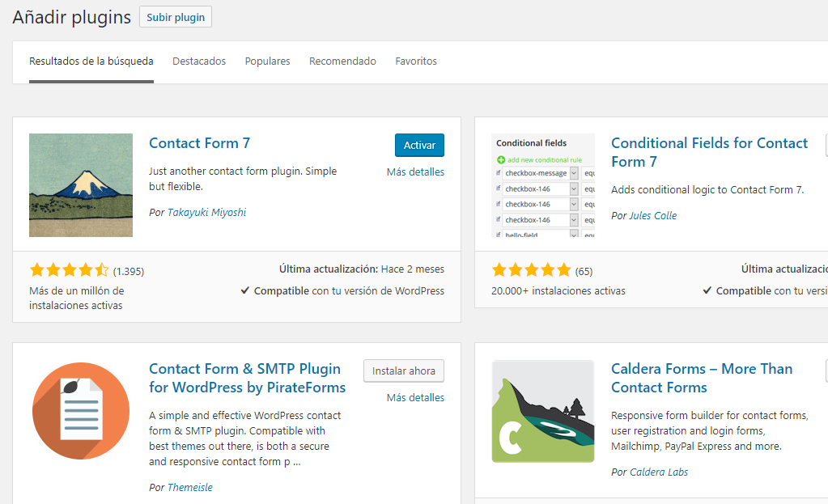Image resolution: width=828 pixels, height=504 pixels.
Task: Activate Contact Form 7 with Activar button
Action: coord(419,145)
